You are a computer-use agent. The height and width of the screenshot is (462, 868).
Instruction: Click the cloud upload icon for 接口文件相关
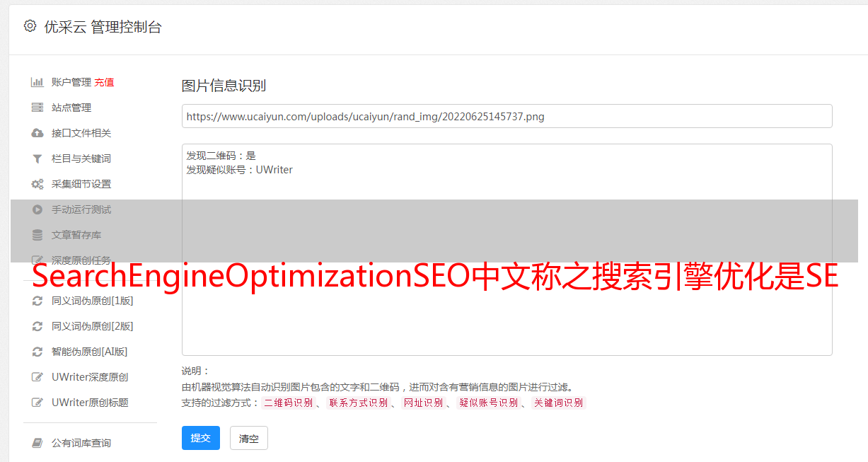click(x=37, y=133)
